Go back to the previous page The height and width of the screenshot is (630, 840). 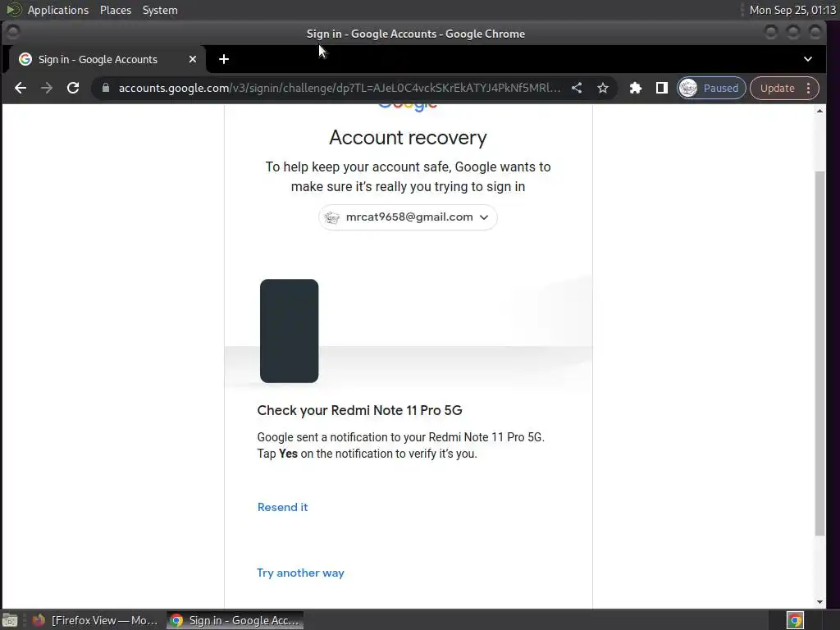tap(21, 88)
